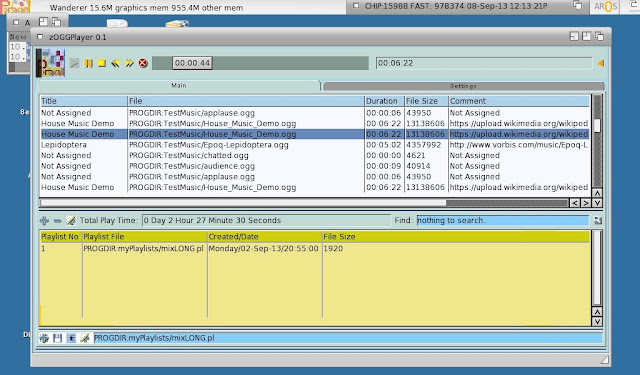The image size is (640, 375).
Task: Switch to the Settings tab
Action: (463, 86)
